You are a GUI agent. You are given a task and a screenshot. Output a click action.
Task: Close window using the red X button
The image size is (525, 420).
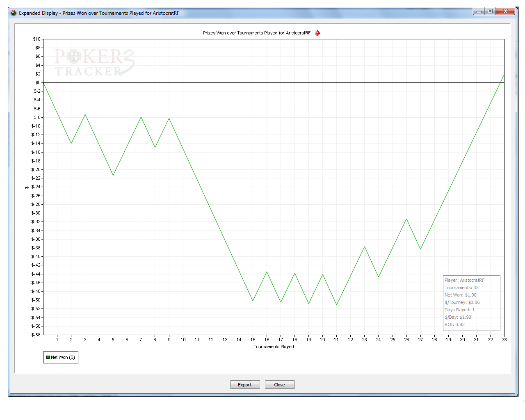click(505, 11)
